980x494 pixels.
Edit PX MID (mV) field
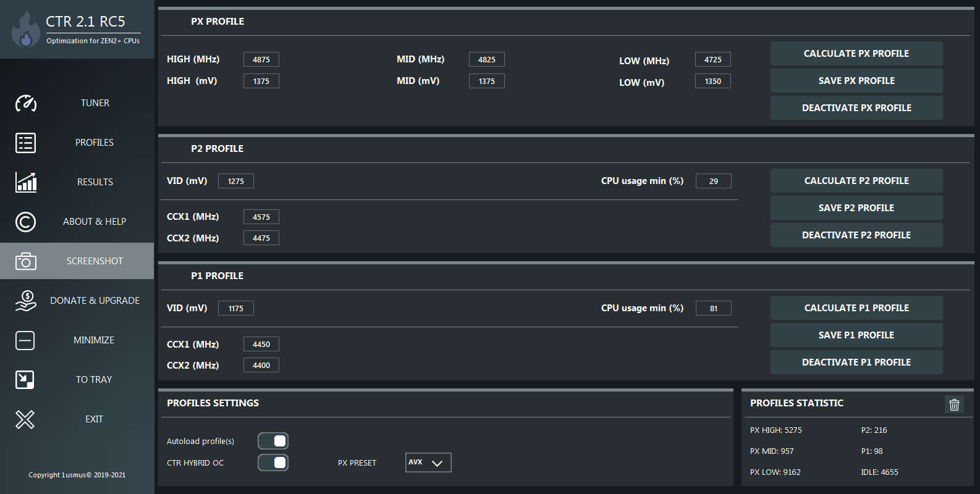(487, 81)
